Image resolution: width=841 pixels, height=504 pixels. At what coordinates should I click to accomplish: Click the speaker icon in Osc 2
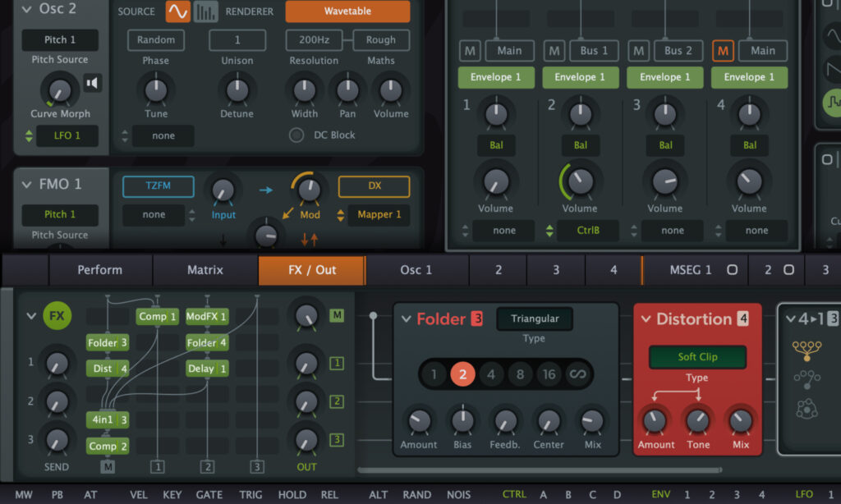click(x=93, y=83)
